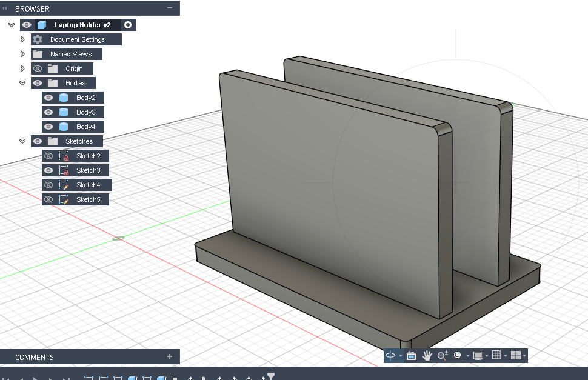Select the Sketch2 label
Image resolution: width=588 pixels, height=380 pixels.
click(x=89, y=156)
